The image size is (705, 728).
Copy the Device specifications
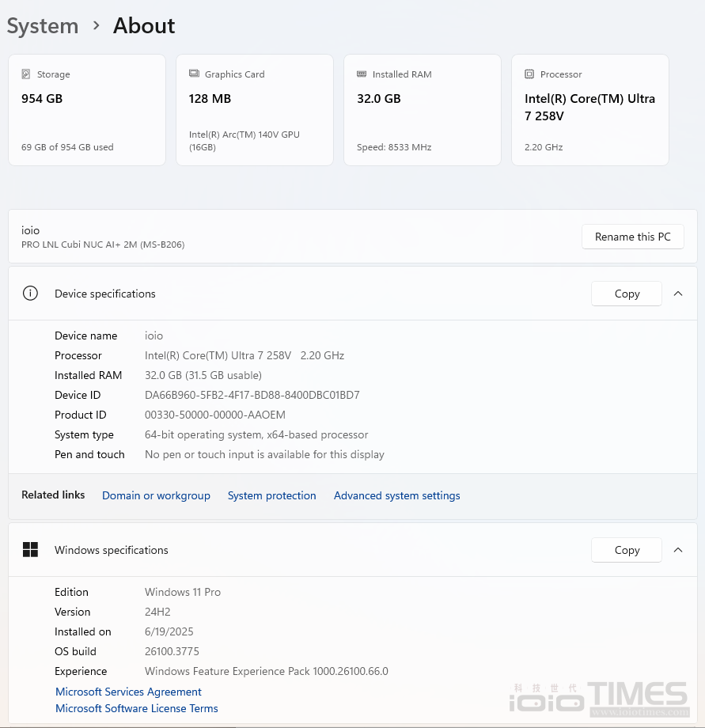click(627, 294)
